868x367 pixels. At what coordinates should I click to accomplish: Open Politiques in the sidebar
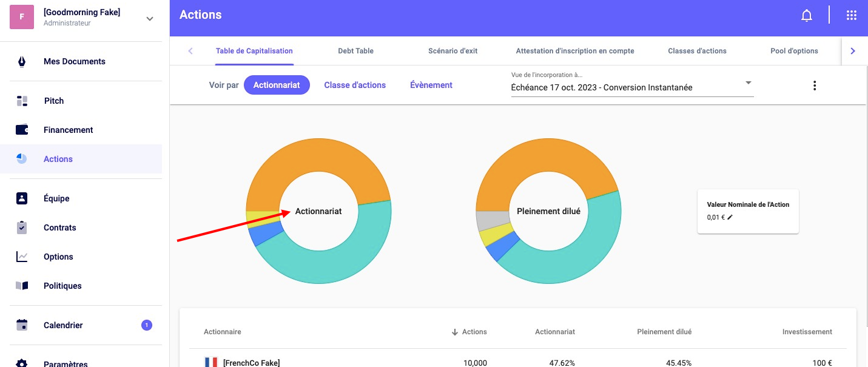tap(62, 286)
